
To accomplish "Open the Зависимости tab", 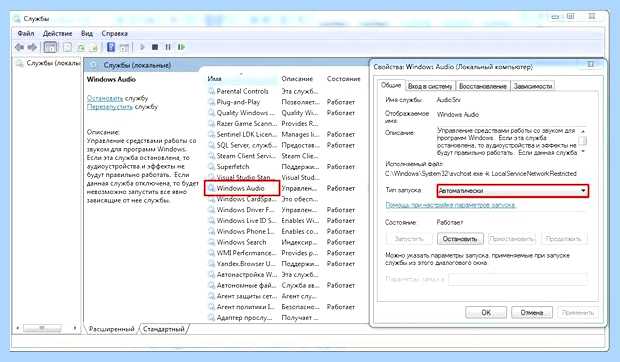I will [x=533, y=86].
